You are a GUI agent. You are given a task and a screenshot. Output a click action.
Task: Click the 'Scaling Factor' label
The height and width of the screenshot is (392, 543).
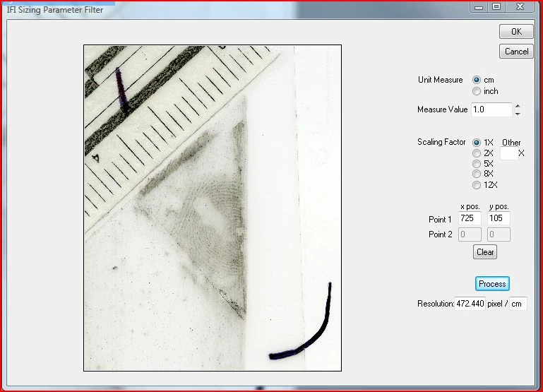[441, 142]
